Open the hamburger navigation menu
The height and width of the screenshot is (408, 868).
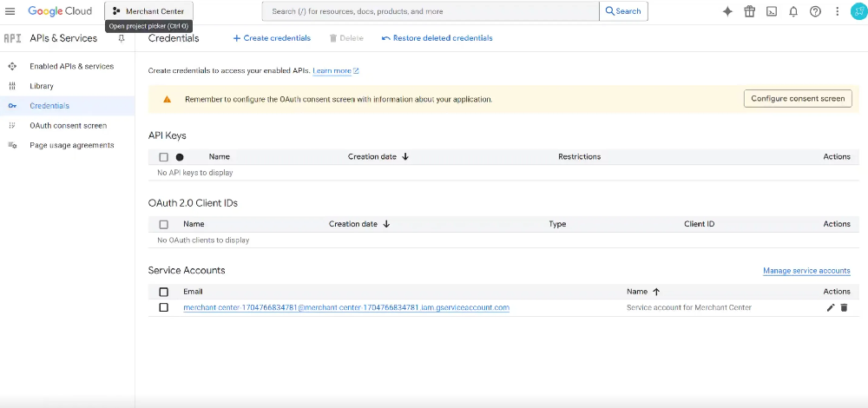tap(10, 11)
